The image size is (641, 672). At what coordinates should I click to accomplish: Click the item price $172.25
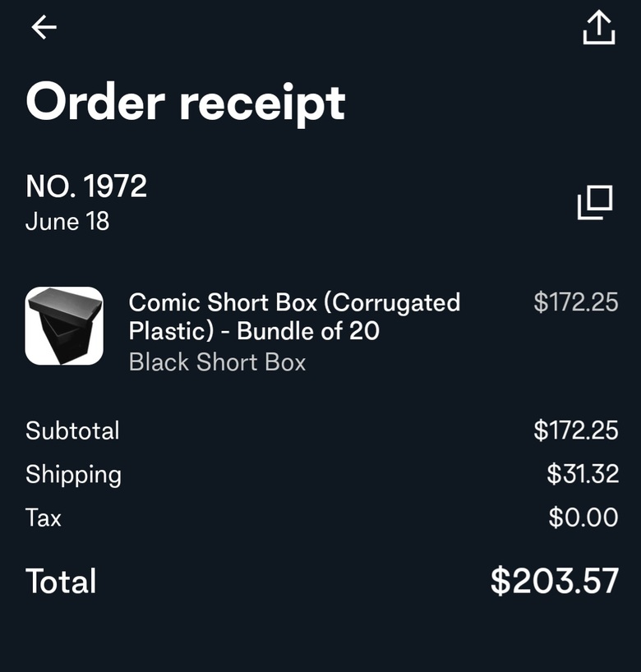point(576,301)
